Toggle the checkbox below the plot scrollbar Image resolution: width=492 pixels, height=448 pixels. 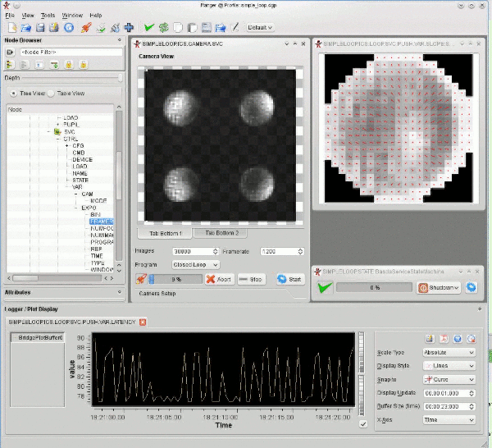pyautogui.click(x=363, y=423)
